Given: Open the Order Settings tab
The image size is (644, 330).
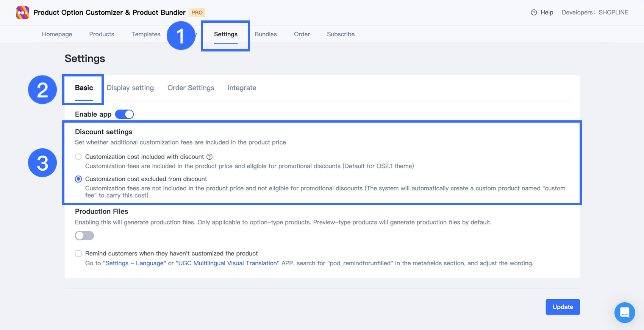Looking at the screenshot, I should [191, 88].
